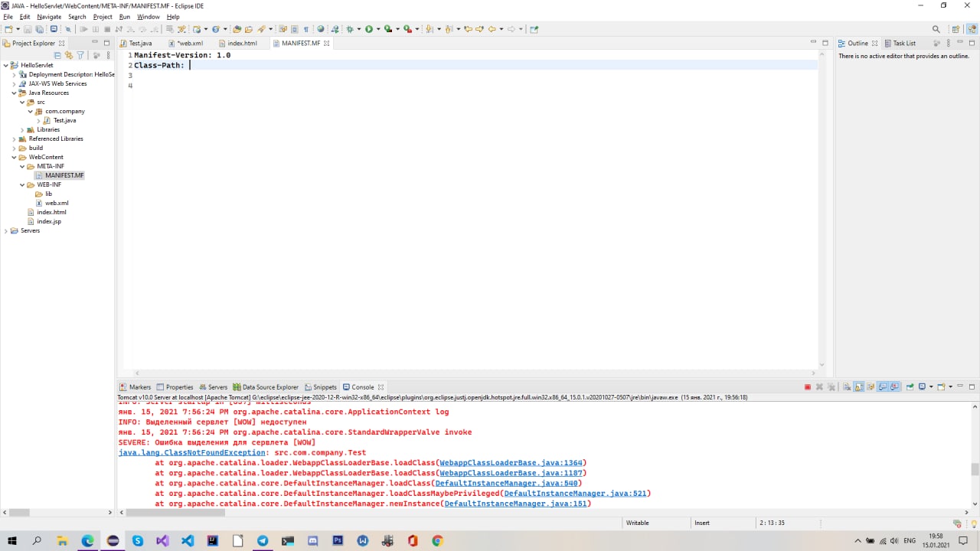980x551 pixels.
Task: Open the Markers view tab
Action: pos(136,387)
